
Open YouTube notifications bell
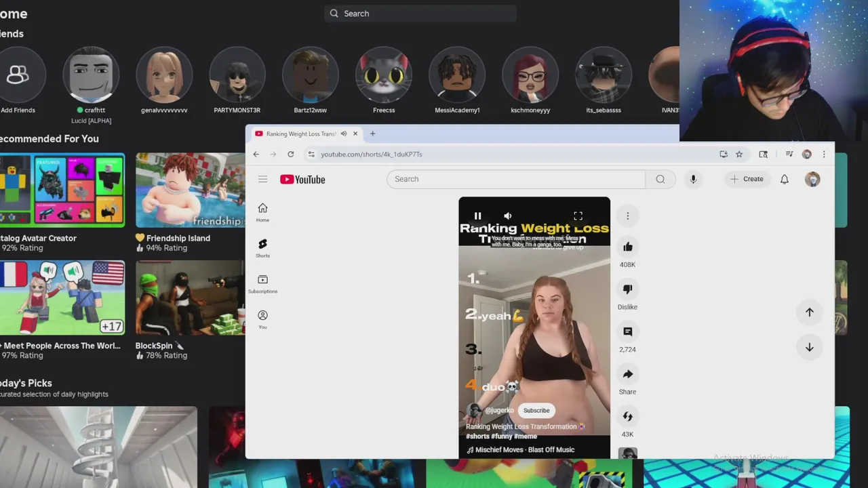pyautogui.click(x=784, y=179)
